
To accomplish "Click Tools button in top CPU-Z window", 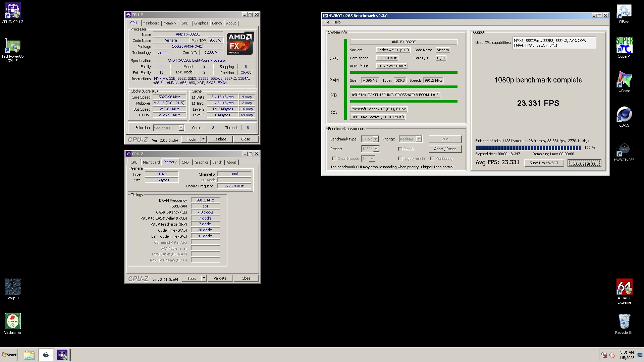I will (x=191, y=139).
